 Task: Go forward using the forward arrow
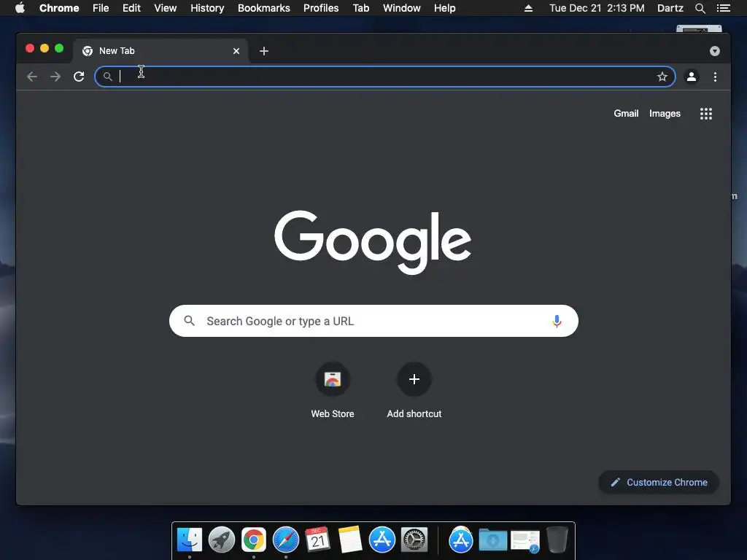pos(55,77)
